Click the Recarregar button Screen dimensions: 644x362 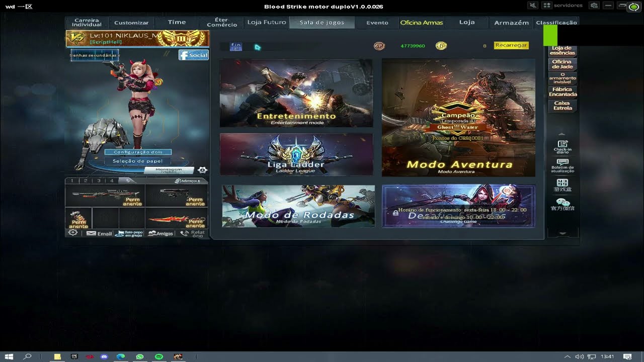coord(511,45)
